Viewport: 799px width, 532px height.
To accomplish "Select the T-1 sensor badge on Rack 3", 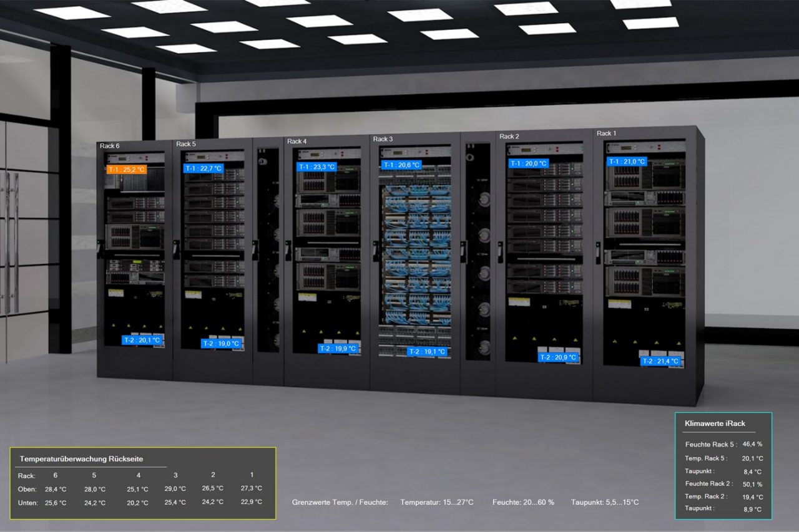I will [403, 164].
